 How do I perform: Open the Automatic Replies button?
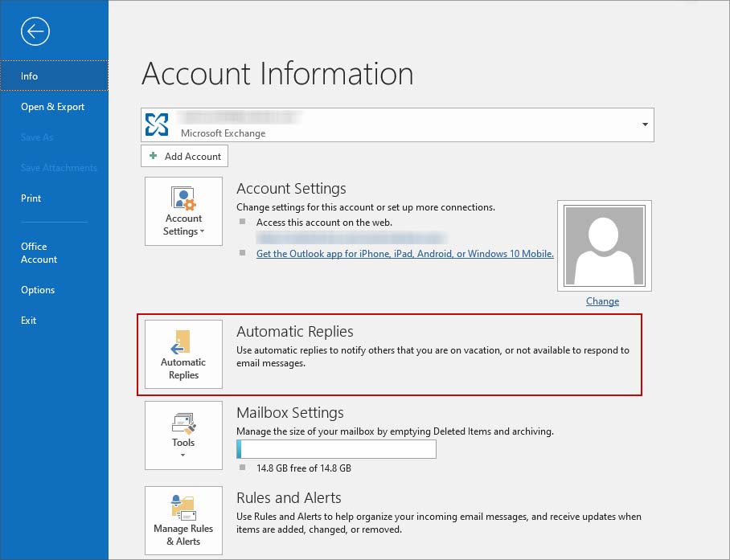tap(183, 354)
